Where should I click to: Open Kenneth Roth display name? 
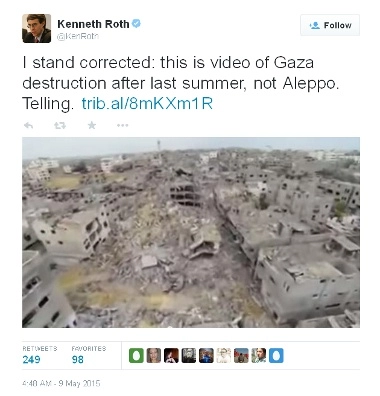[x=93, y=24]
